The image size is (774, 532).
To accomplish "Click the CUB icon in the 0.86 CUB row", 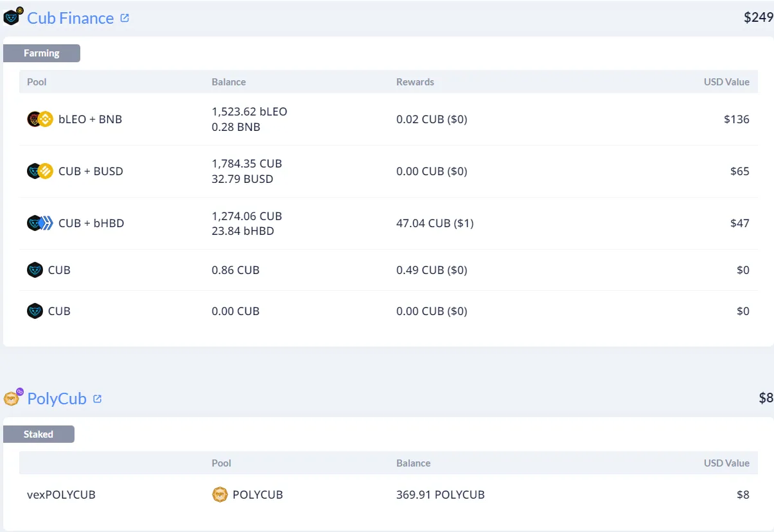I will point(35,270).
